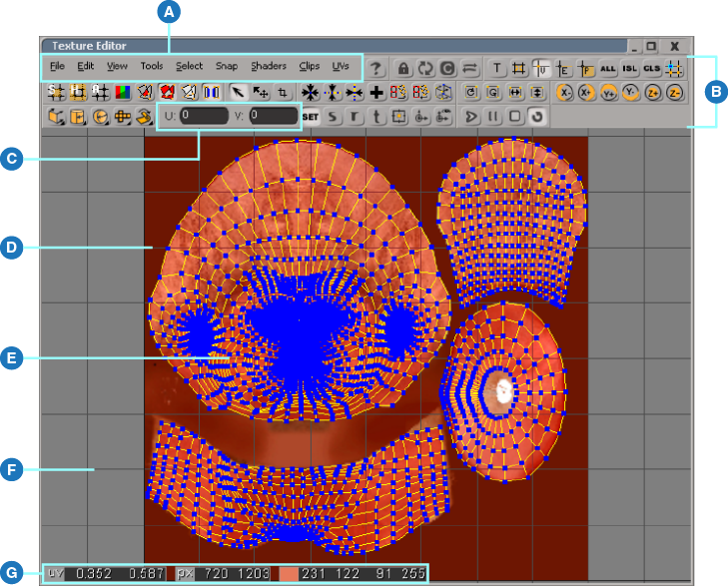Screen dimensions: 728x586
Task: Expand the Snap menu
Action: [x=227, y=66]
